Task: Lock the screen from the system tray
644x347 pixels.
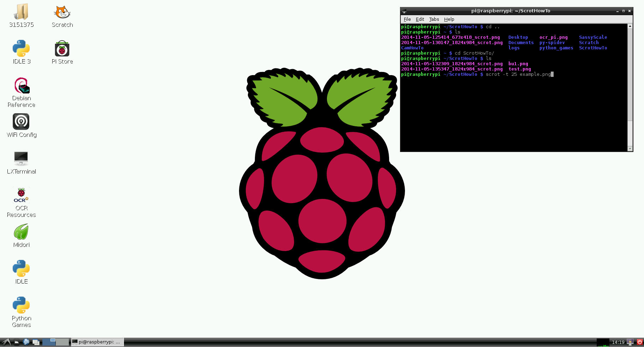Action: (630, 342)
